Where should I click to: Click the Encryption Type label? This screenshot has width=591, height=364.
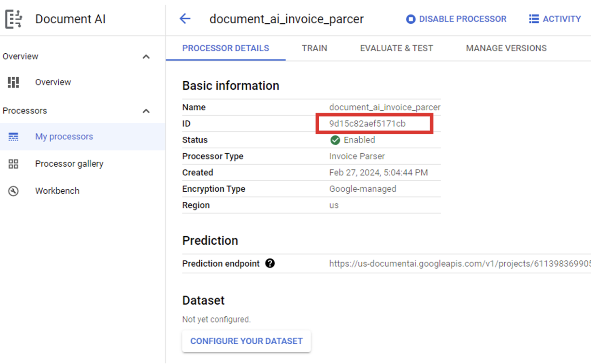click(x=213, y=189)
